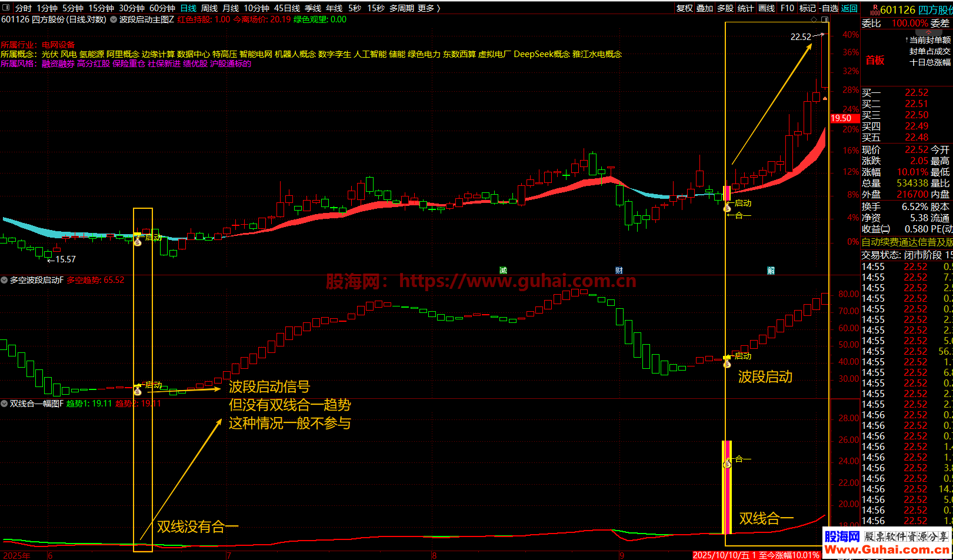Click the 减 info marker below the chart
This screenshot has width=953, height=560.
coord(503,271)
